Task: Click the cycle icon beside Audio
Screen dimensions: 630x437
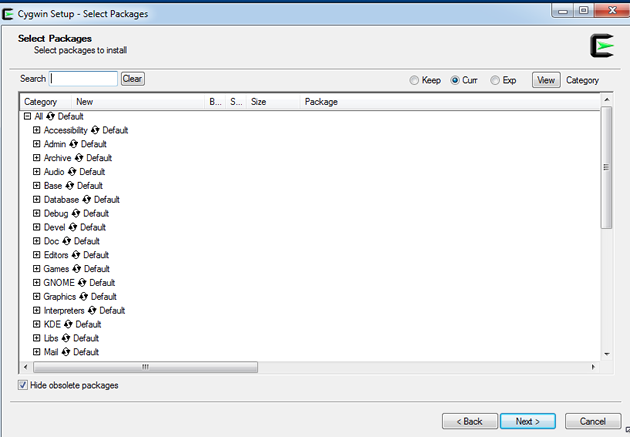Action: click(72, 172)
